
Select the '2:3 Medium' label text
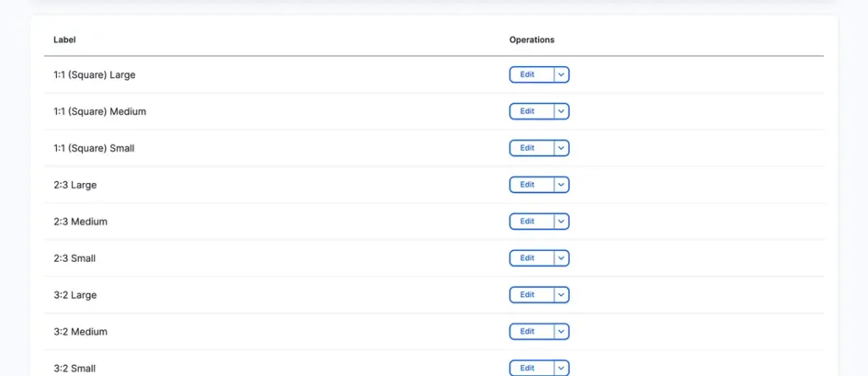tap(81, 221)
